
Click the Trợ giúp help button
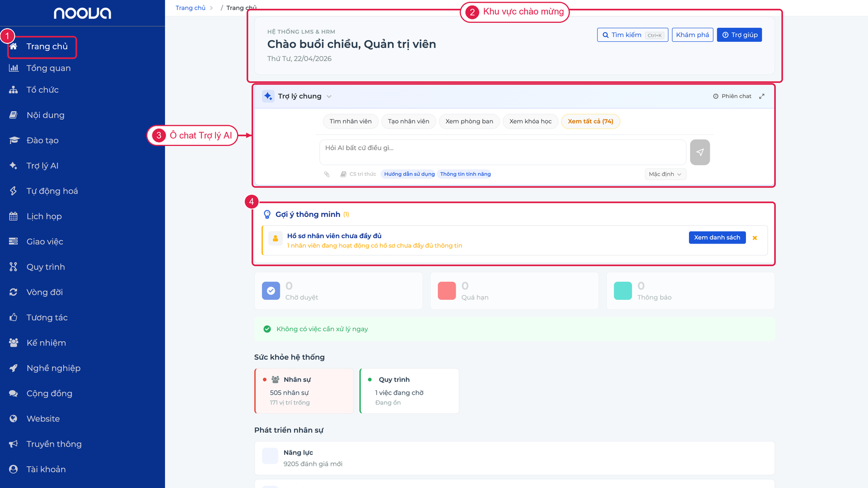(739, 35)
